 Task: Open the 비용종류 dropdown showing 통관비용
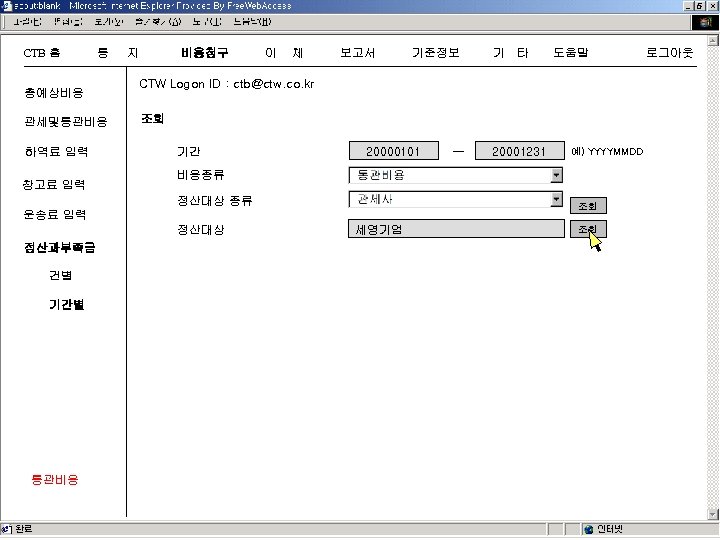(456, 175)
